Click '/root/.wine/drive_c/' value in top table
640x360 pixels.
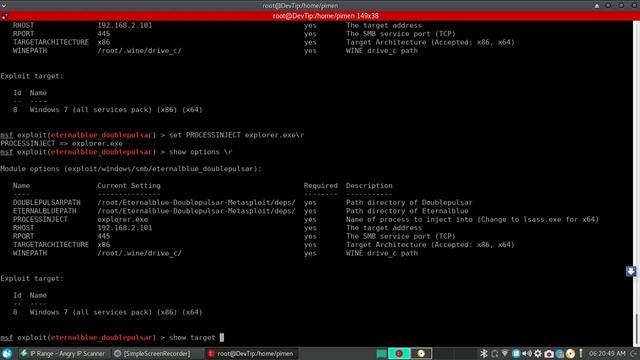(139, 51)
